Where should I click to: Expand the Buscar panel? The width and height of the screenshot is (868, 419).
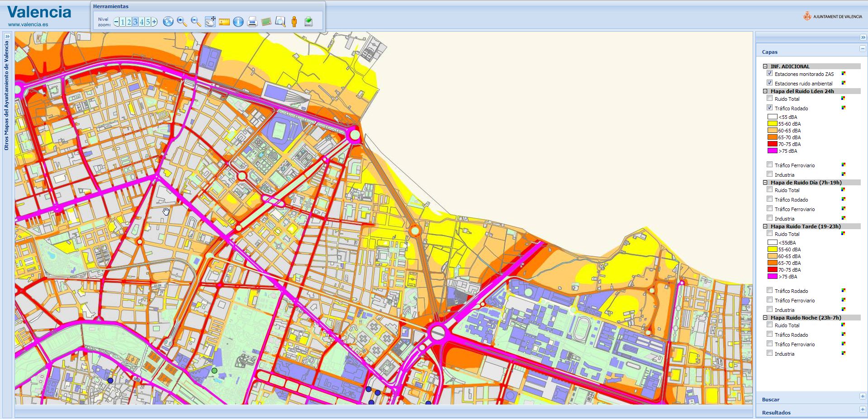[862, 396]
